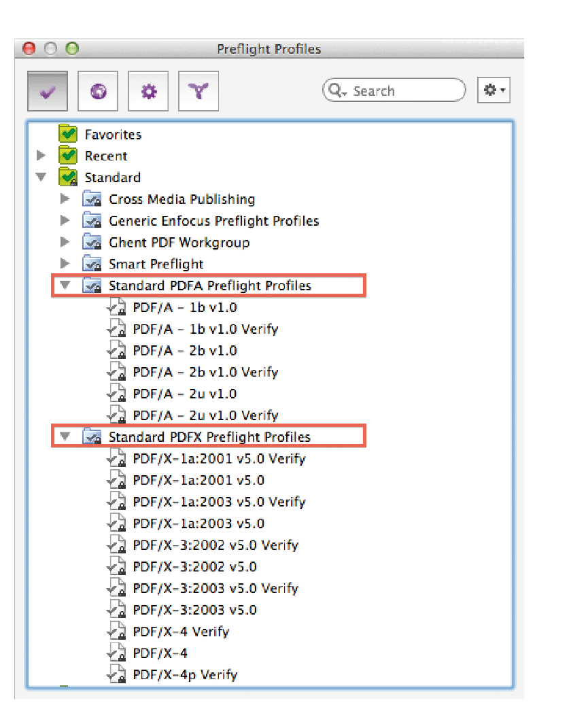The height and width of the screenshot is (722, 588).
Task: Click the purple branching arrows QuickRuns toolbar button
Action: (x=198, y=91)
